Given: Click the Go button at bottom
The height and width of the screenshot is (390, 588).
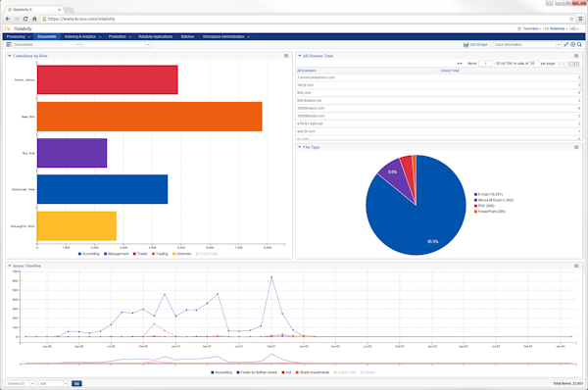Looking at the screenshot, I should tap(76, 383).
